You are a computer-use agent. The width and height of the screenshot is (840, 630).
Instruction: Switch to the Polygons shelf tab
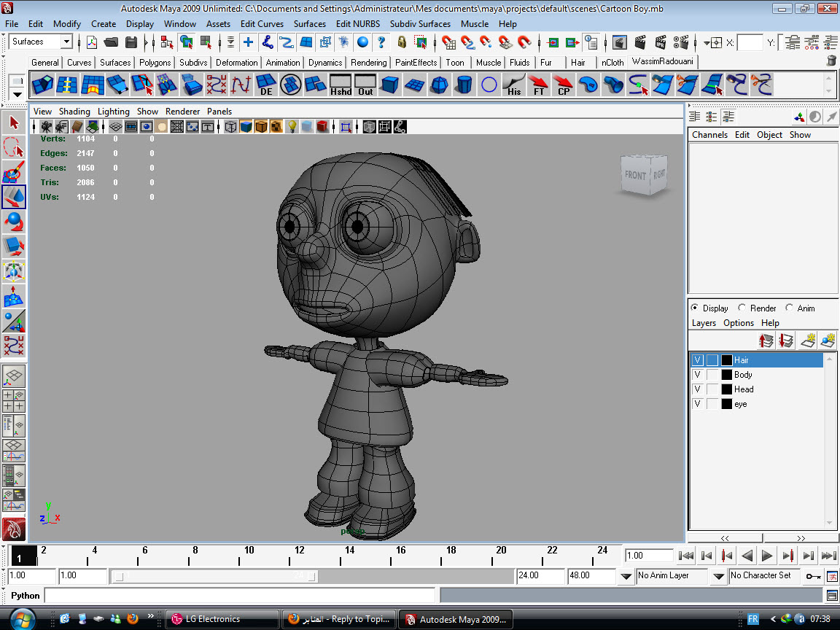(155, 63)
